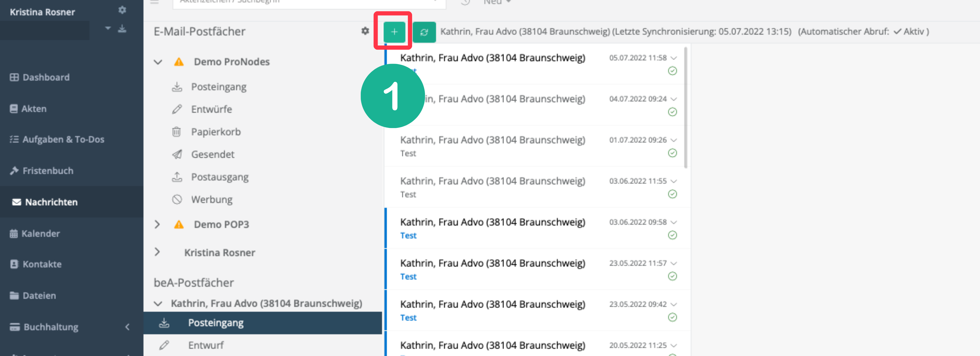980x356 pixels.
Task: Go to Kalender in sidebar
Action: 40,233
